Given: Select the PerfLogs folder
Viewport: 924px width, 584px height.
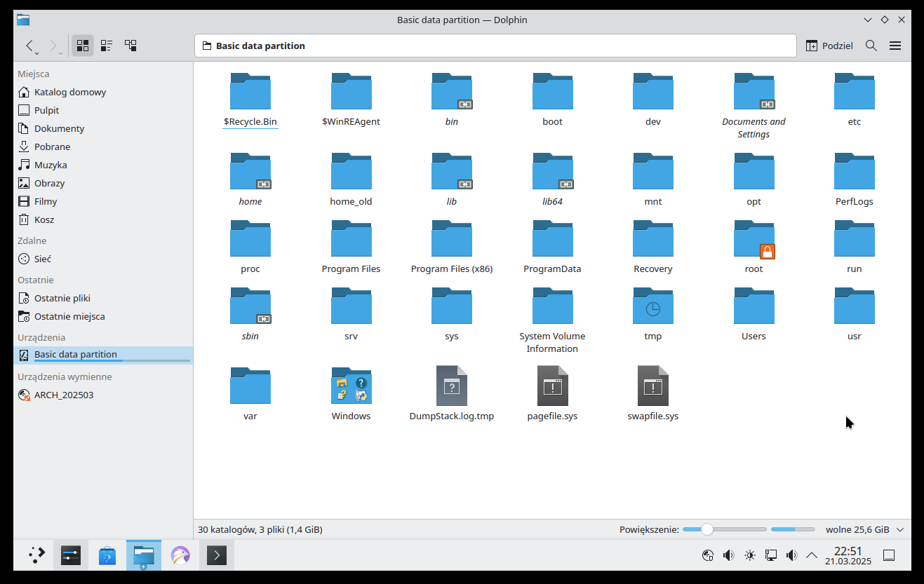Looking at the screenshot, I should click(855, 180).
